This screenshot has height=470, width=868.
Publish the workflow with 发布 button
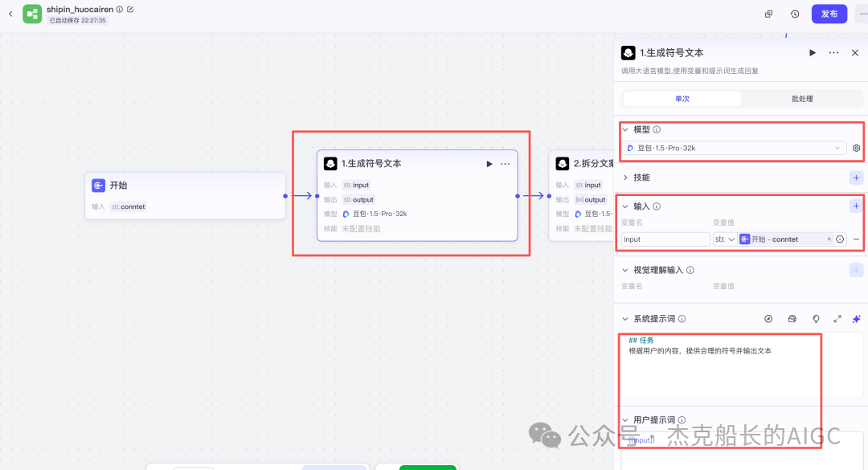tap(829, 14)
